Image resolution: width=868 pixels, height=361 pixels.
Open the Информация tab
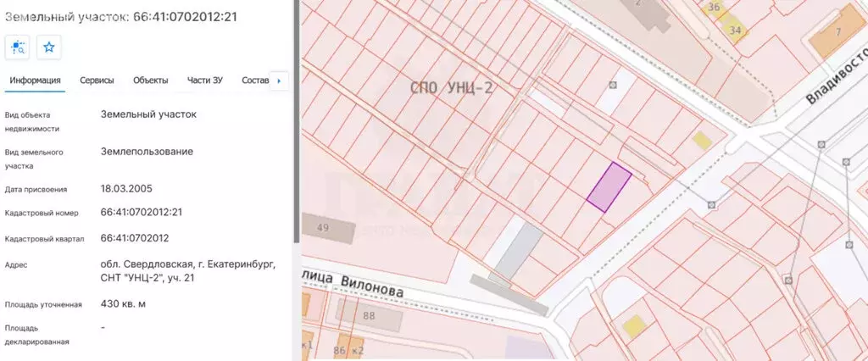tap(35, 81)
